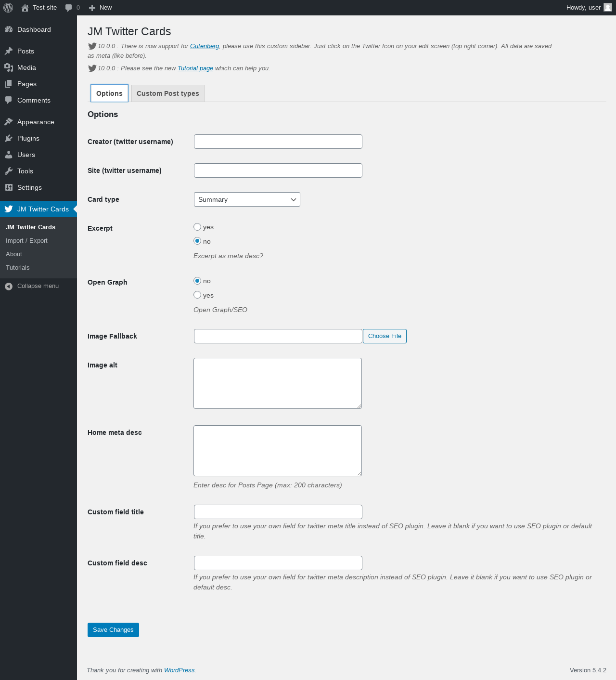The height and width of the screenshot is (680, 616).
Task: Open Import / Export submenu item
Action: tap(26, 241)
